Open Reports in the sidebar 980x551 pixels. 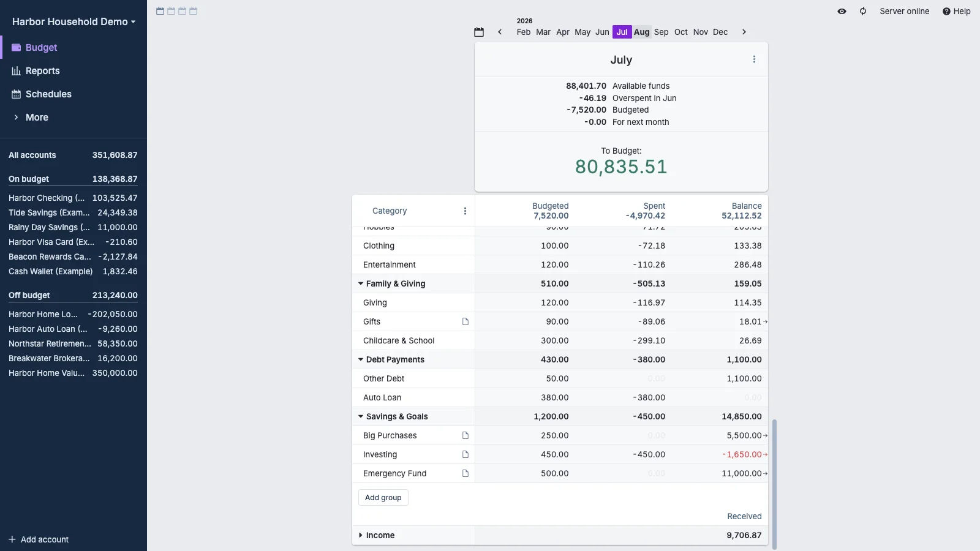[x=42, y=70]
